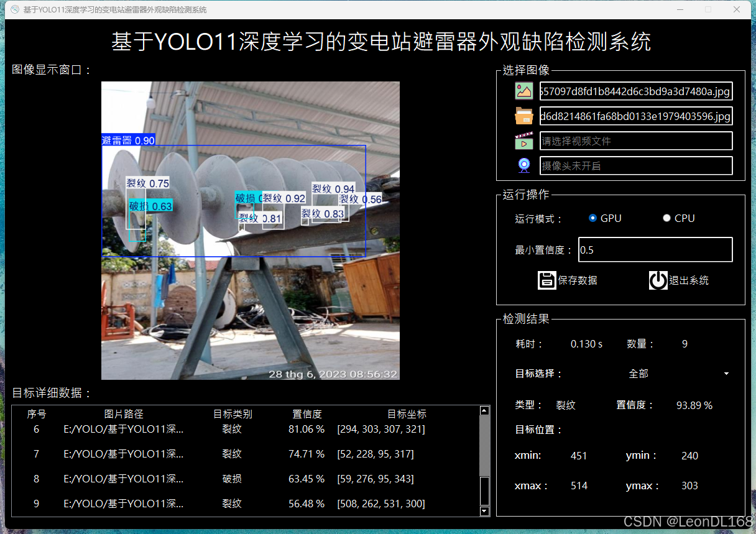Click the detection result image preview
The height and width of the screenshot is (534, 756).
251,230
